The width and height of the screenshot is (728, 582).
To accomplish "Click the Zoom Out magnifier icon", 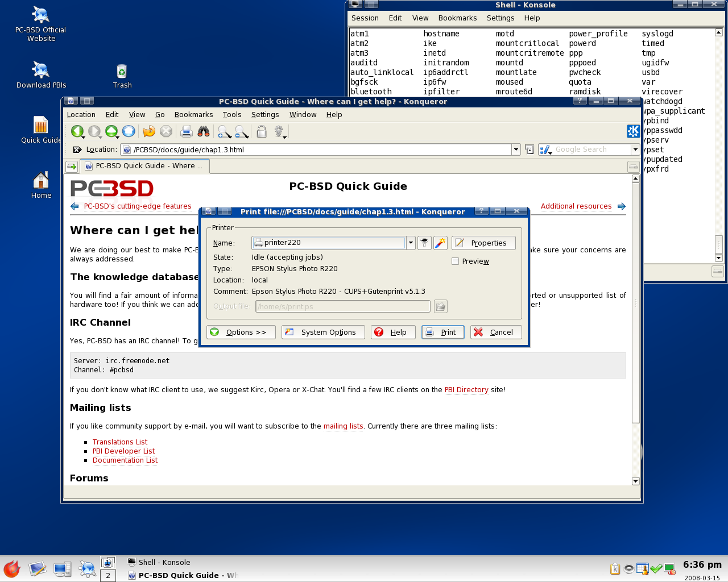I will pyautogui.click(x=241, y=131).
